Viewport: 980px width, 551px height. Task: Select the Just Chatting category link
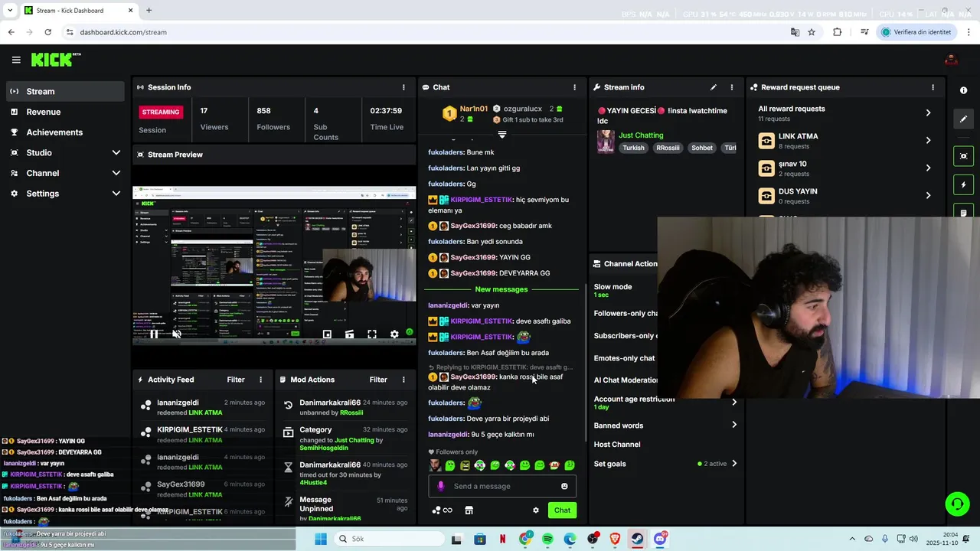point(641,135)
